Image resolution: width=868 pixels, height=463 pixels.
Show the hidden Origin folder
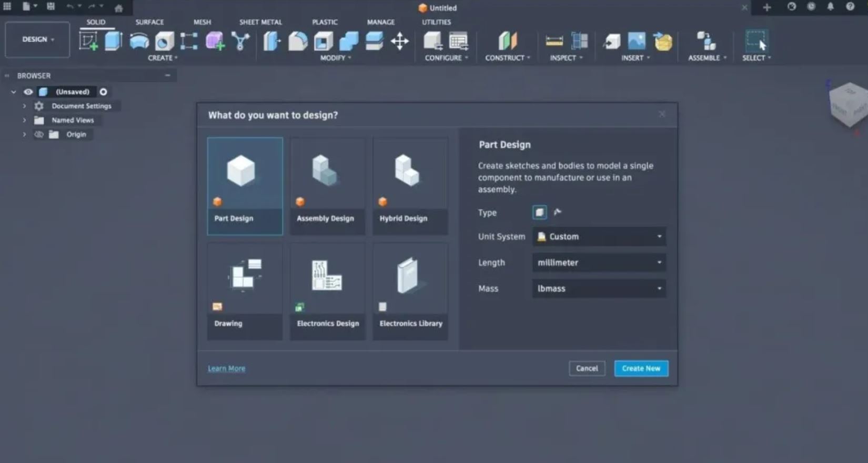click(x=38, y=135)
